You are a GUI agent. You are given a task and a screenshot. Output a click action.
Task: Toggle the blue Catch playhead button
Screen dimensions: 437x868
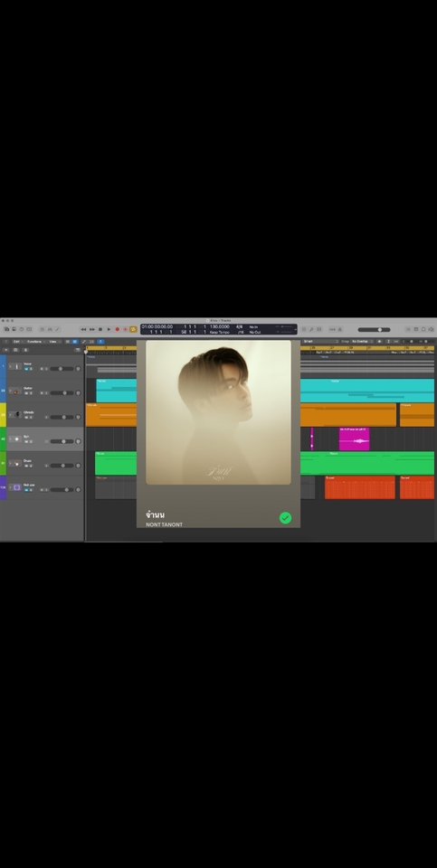(100, 342)
